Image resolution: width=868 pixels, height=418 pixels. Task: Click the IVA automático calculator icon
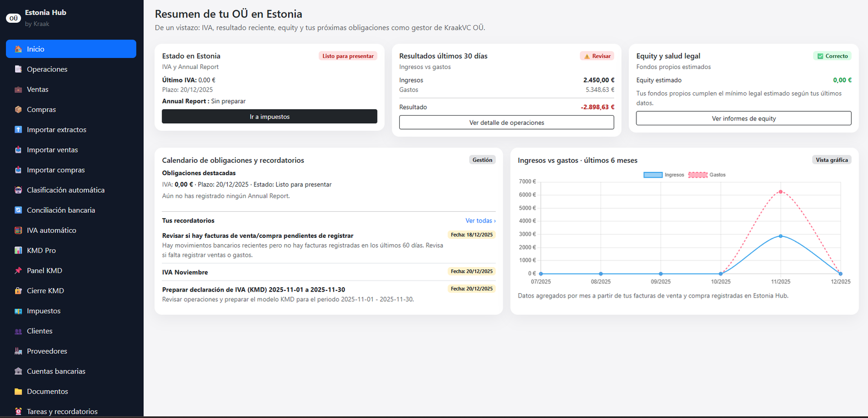18,230
